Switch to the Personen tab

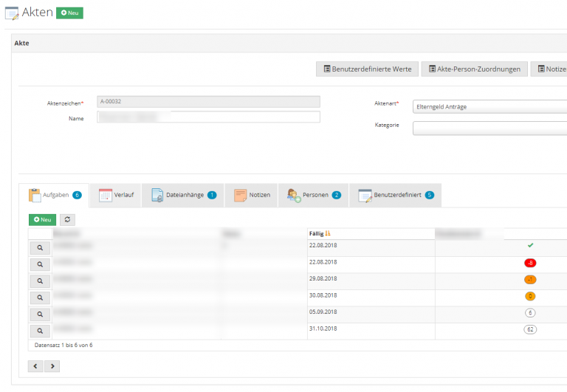click(x=314, y=196)
